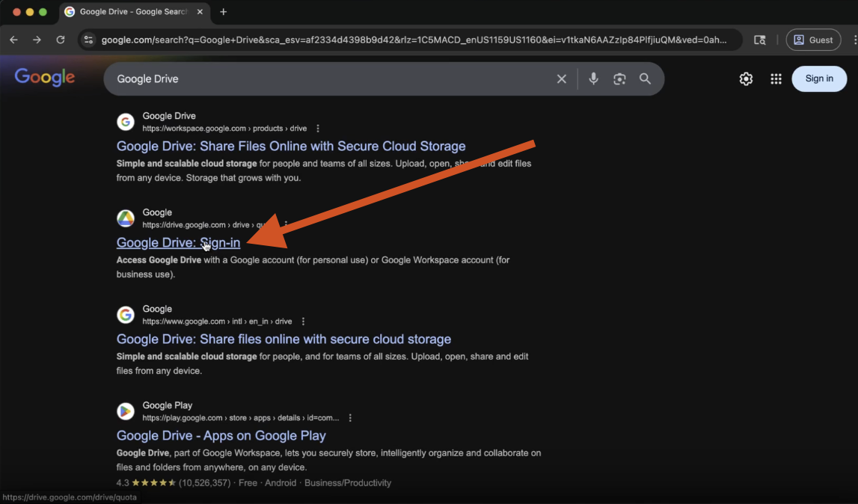Viewport: 858px width, 504px height.
Task: Open the Guest profile button
Action: click(x=813, y=40)
